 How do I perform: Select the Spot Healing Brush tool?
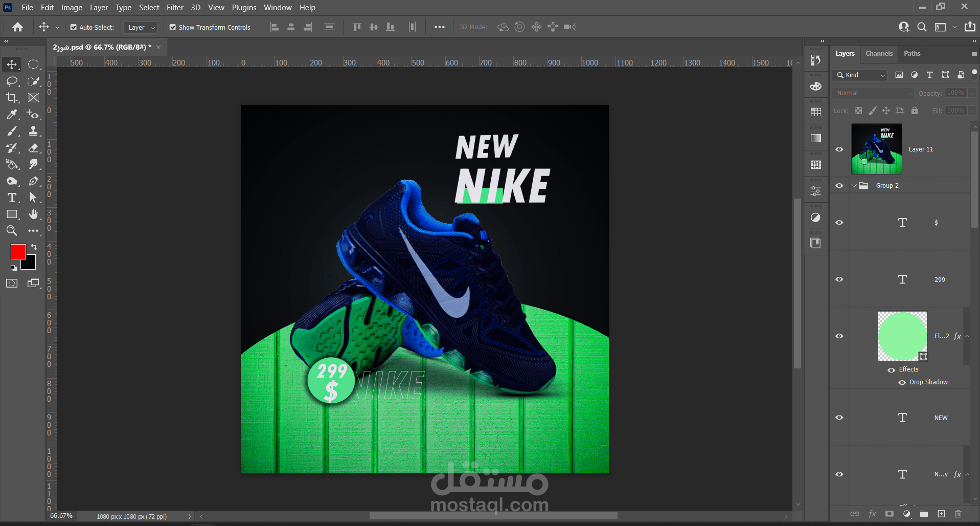click(33, 115)
